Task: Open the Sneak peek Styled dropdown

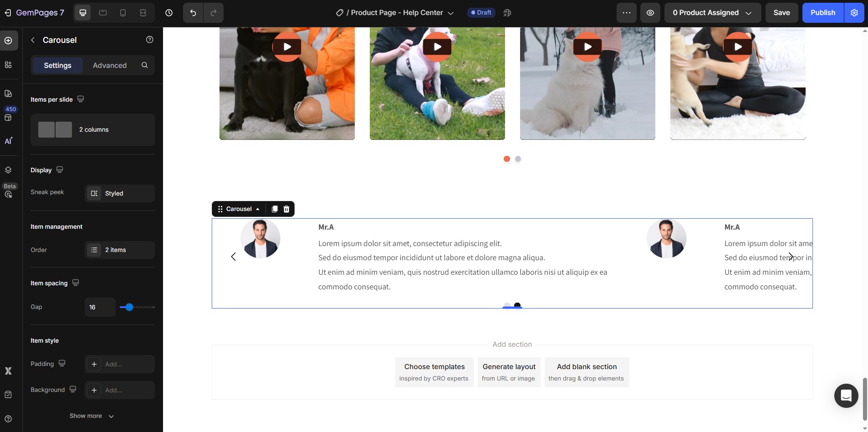Action: point(120,193)
